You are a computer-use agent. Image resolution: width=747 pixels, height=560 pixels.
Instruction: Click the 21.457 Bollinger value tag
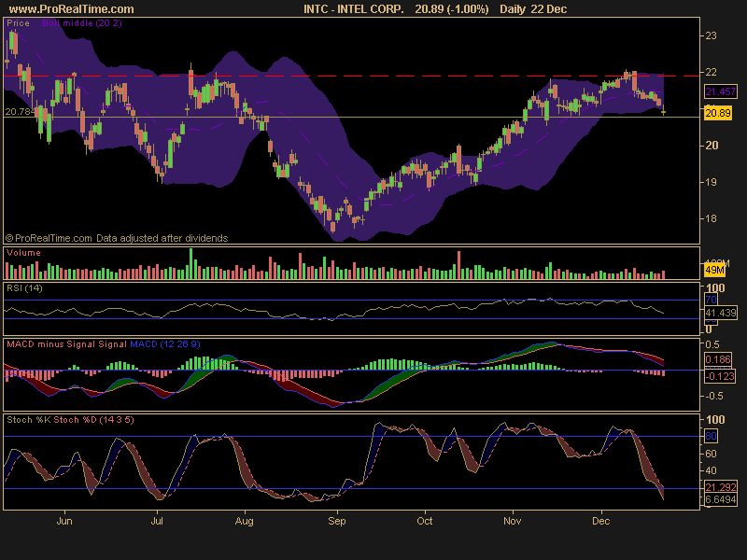point(720,91)
